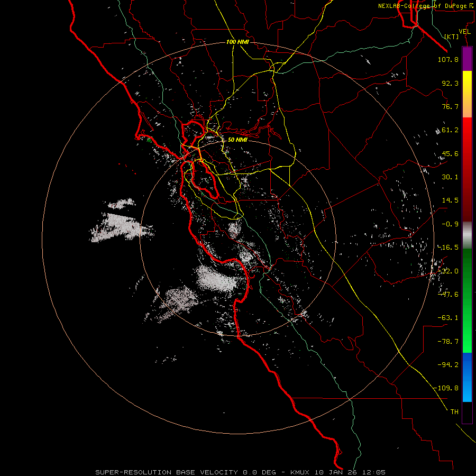
Task: Click the red segment of the velocity color bar
Action: click(x=467, y=169)
